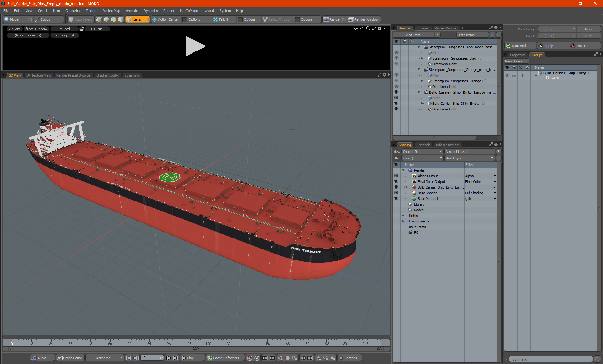Screen dimensions: 603x364
Task: Click frame 108 on the timeline ruler
Action: [188, 340]
